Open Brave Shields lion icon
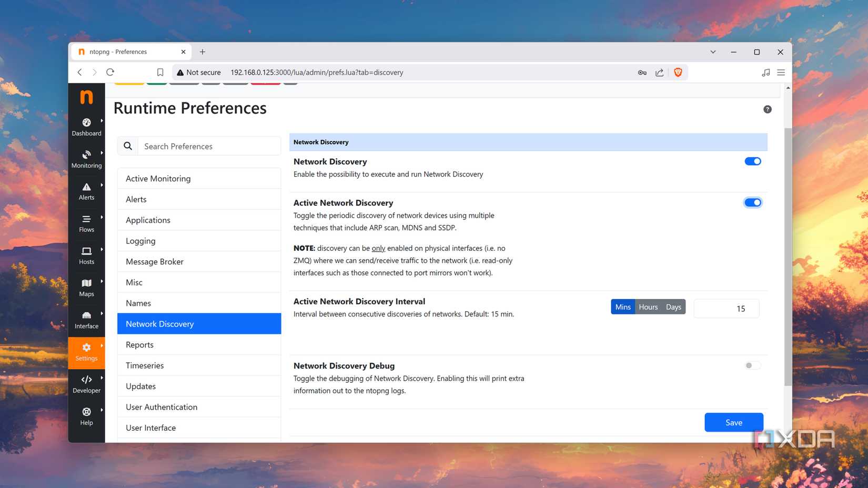 point(678,72)
